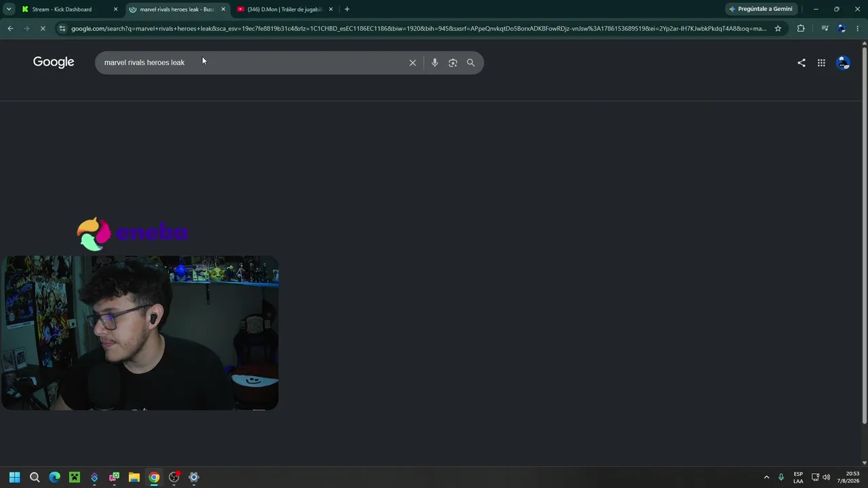Screen dimensions: 868x488
Task: Open the Chrome three-dot menu
Action: pos(857,28)
